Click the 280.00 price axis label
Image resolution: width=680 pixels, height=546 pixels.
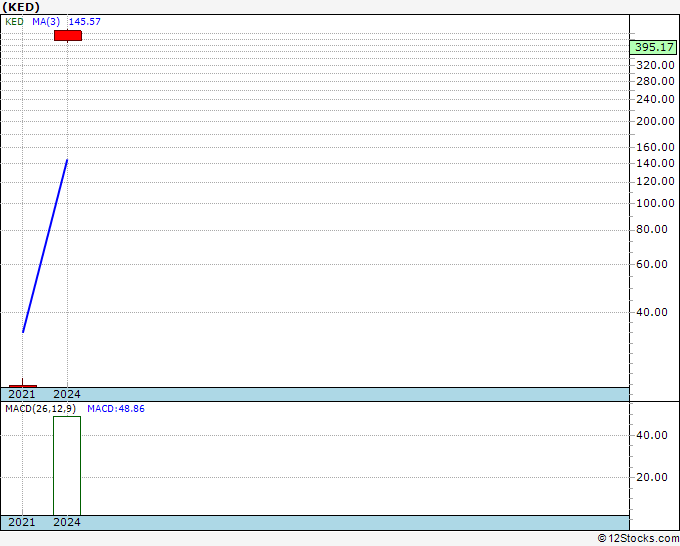[655, 81]
